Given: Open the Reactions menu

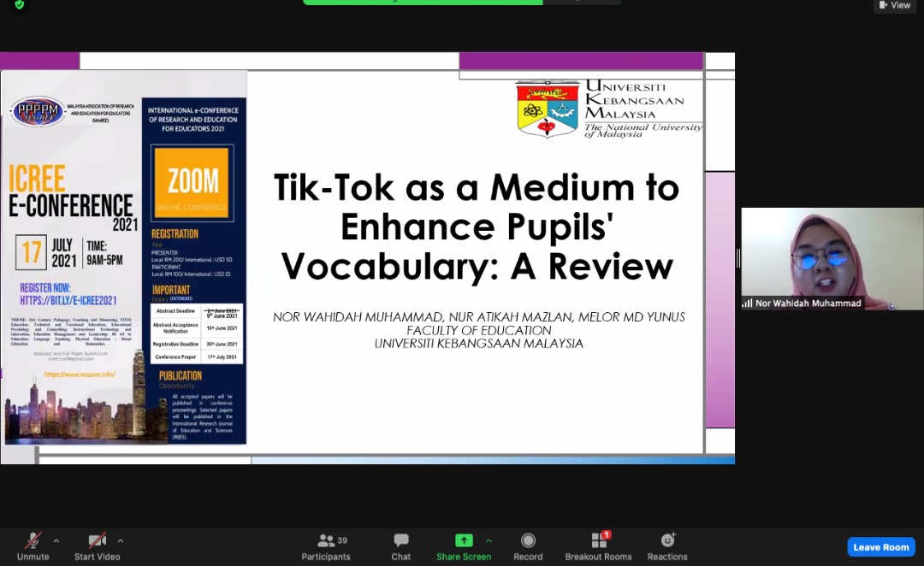Looking at the screenshot, I should [667, 545].
